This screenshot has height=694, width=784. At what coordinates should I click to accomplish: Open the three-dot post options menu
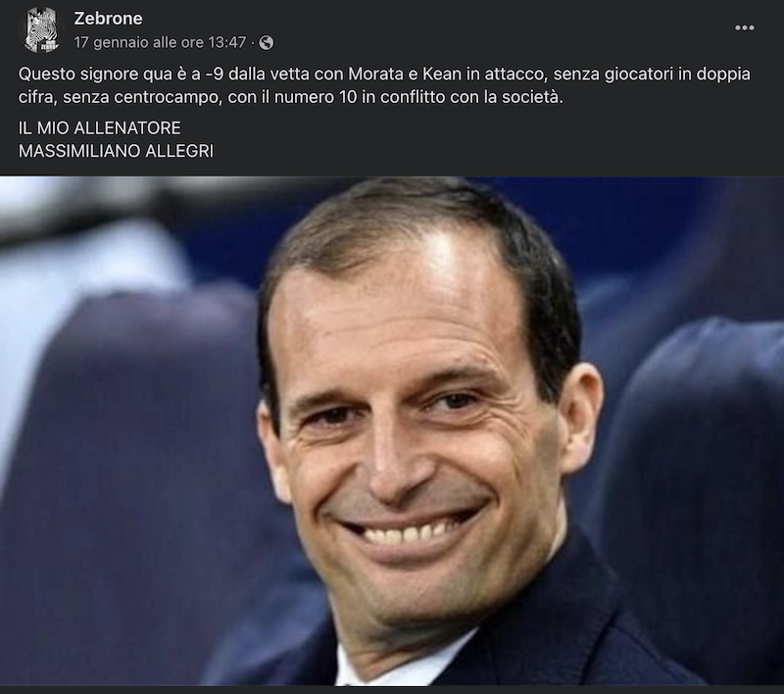(744, 27)
